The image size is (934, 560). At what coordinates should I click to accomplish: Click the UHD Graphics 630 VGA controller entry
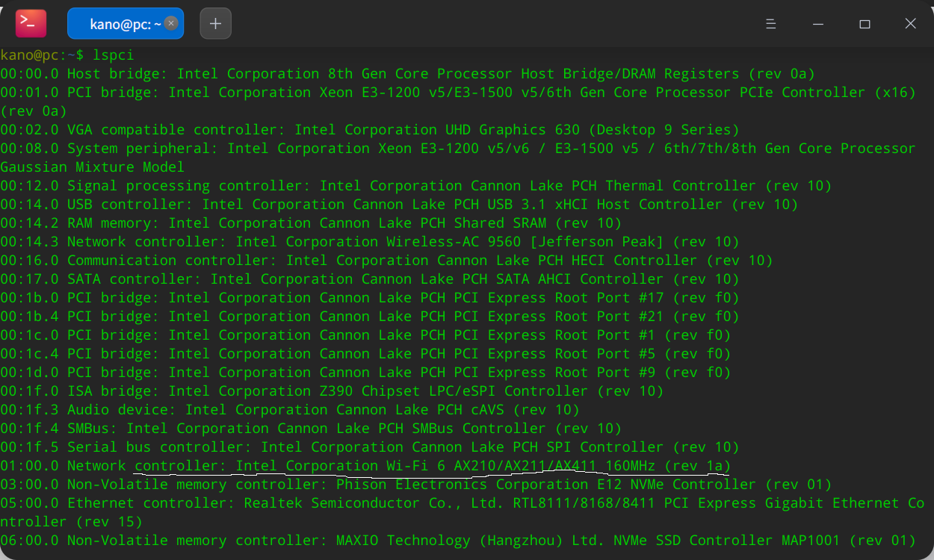[374, 129]
